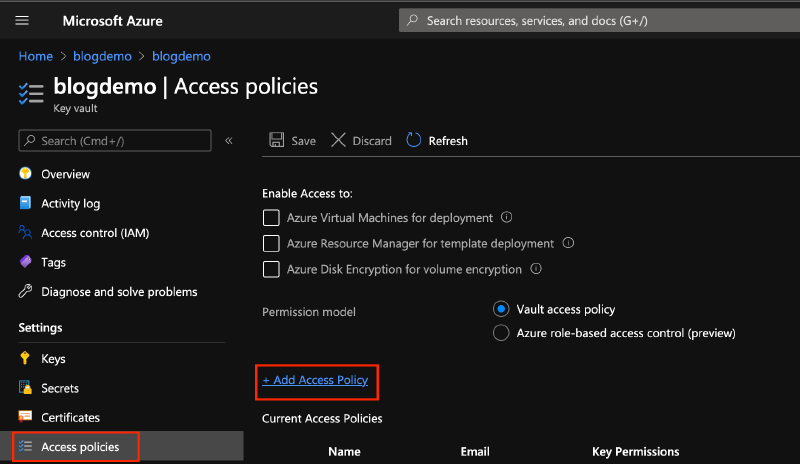Viewport: 800px width, 464px height.
Task: Open Tags in the sidebar
Action: [x=53, y=262]
